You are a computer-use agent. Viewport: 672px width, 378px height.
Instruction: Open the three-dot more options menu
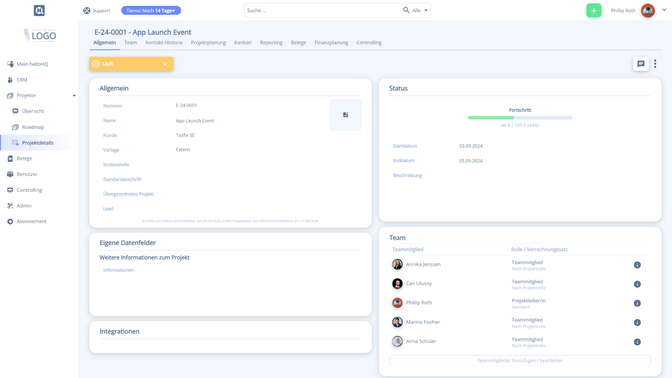pos(655,64)
